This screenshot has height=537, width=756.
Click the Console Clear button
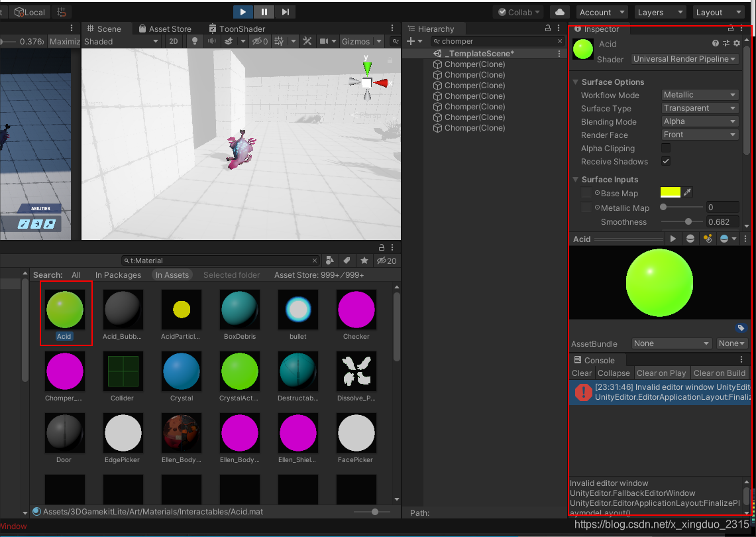point(582,373)
